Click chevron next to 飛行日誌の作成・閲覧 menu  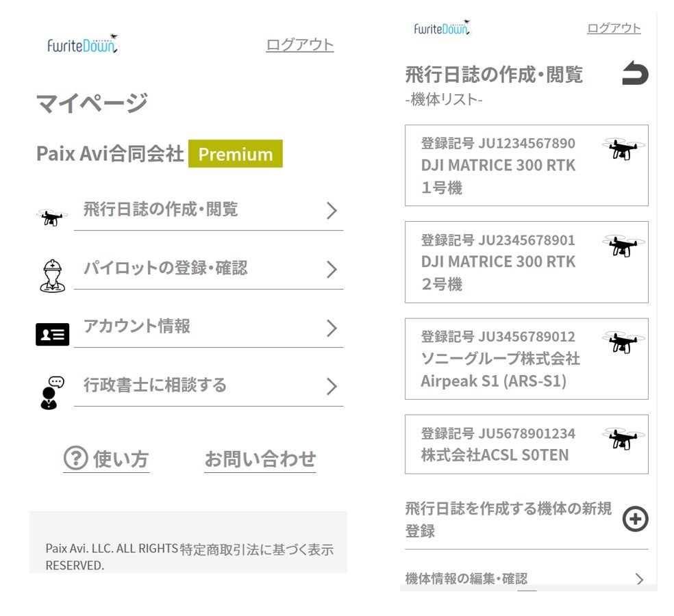(332, 211)
